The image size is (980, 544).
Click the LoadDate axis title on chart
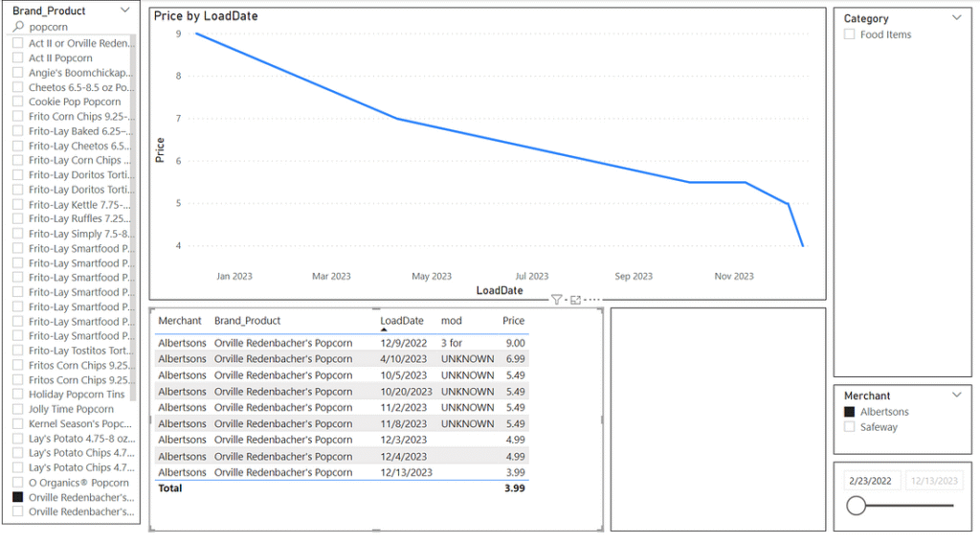[500, 290]
